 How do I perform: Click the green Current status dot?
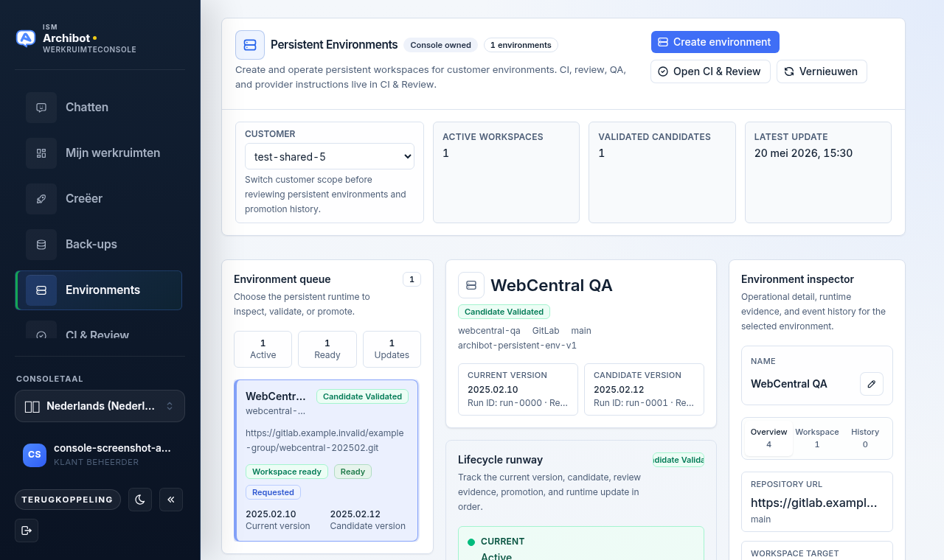[x=471, y=542]
